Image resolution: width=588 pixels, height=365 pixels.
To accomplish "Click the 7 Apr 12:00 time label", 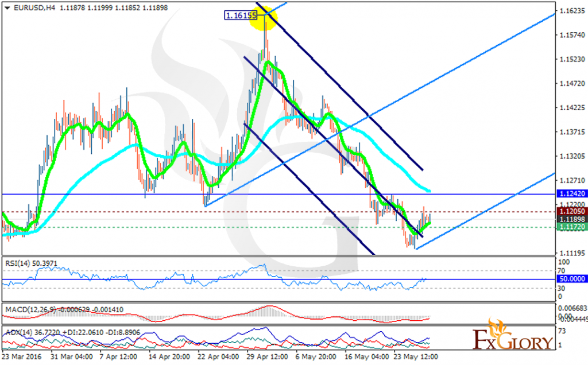I will [x=118, y=356].
